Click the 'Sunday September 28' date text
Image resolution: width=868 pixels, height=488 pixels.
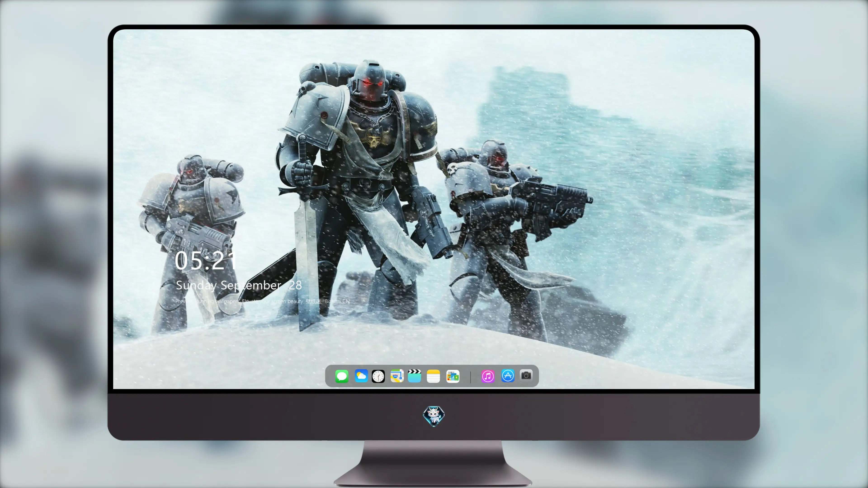[x=238, y=285]
